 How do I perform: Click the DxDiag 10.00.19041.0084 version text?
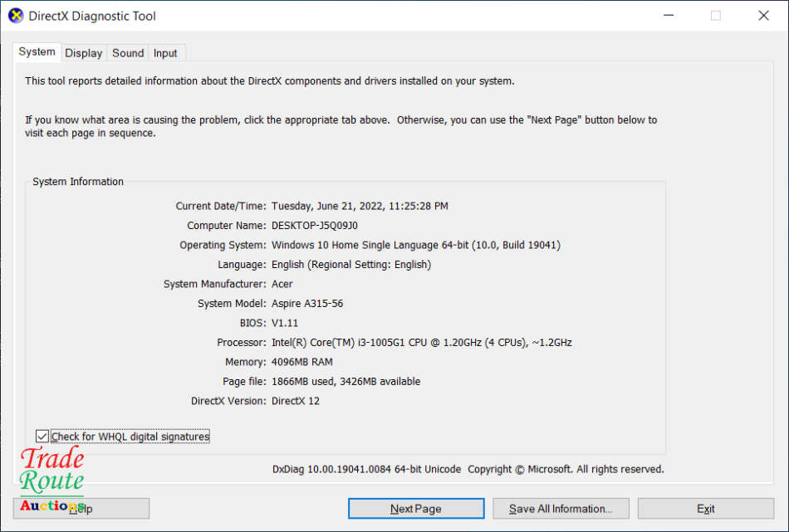357,469
